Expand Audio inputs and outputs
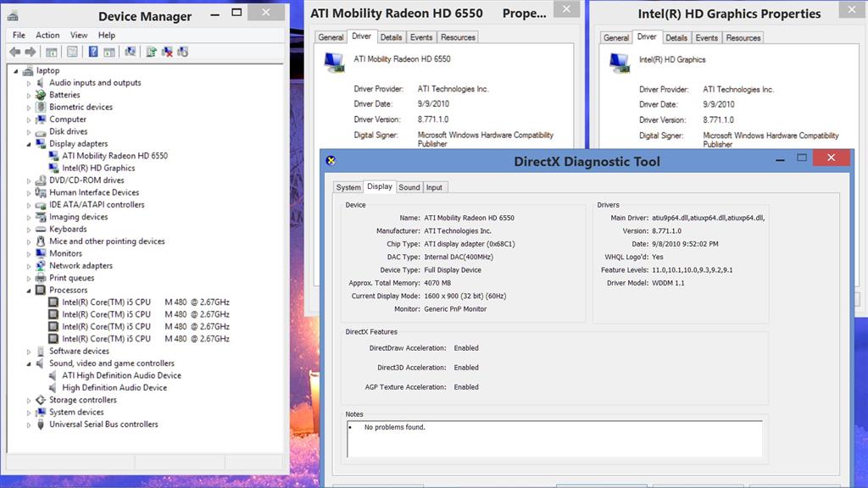Viewport: 868px width, 488px height. point(29,83)
